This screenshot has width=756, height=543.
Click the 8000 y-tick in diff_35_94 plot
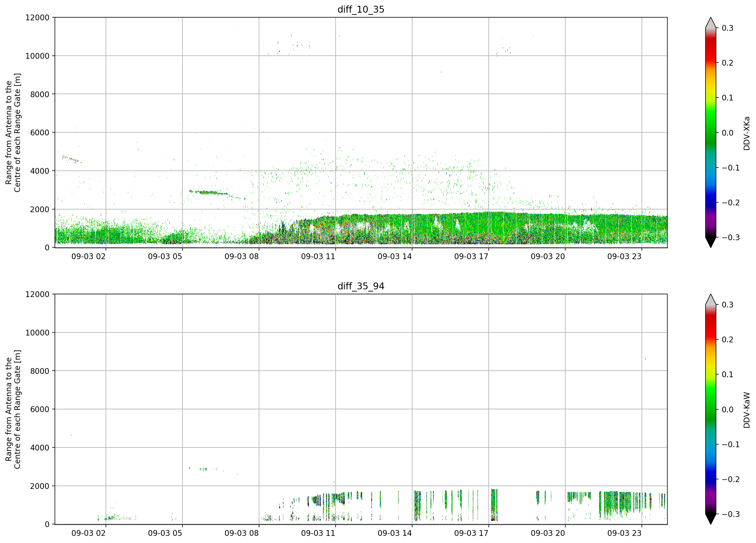pyautogui.click(x=40, y=371)
